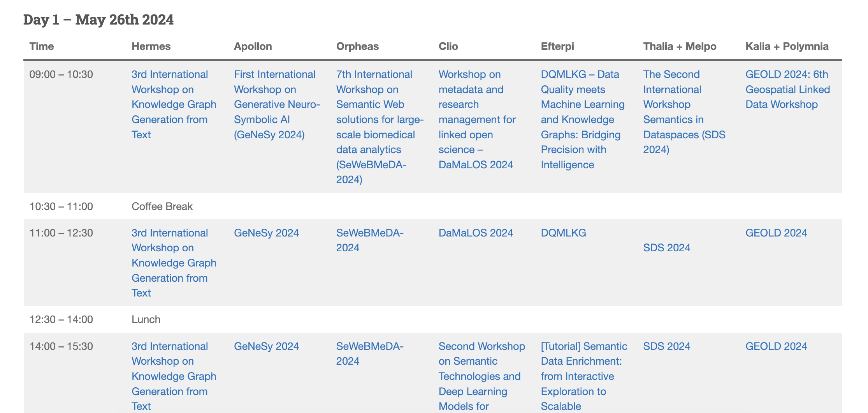The height and width of the screenshot is (413, 868).
Task: Open the DQMLKG Data Quality meets Machine Learning link
Action: [583, 119]
